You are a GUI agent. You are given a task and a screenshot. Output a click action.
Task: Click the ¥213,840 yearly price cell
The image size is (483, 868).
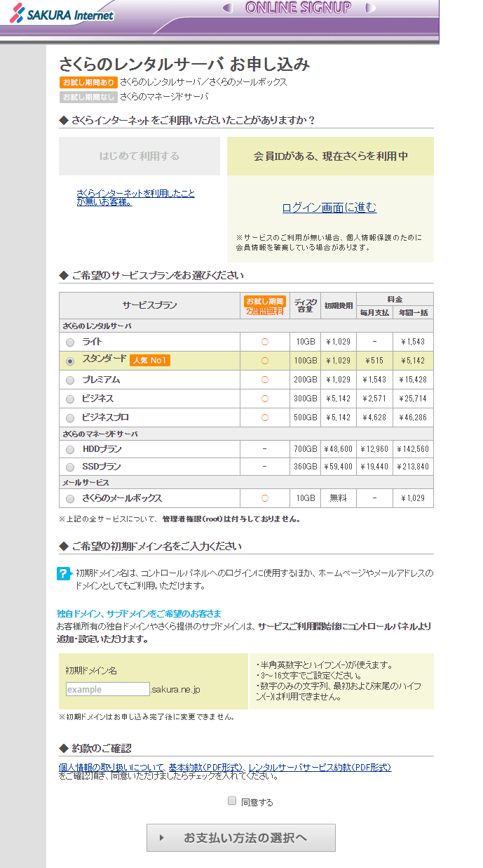point(413,467)
